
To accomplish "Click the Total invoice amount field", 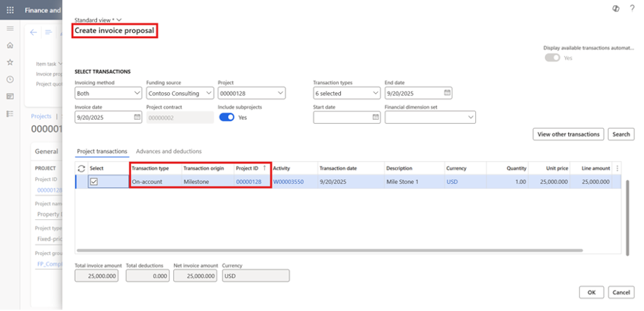I will coord(96,276).
